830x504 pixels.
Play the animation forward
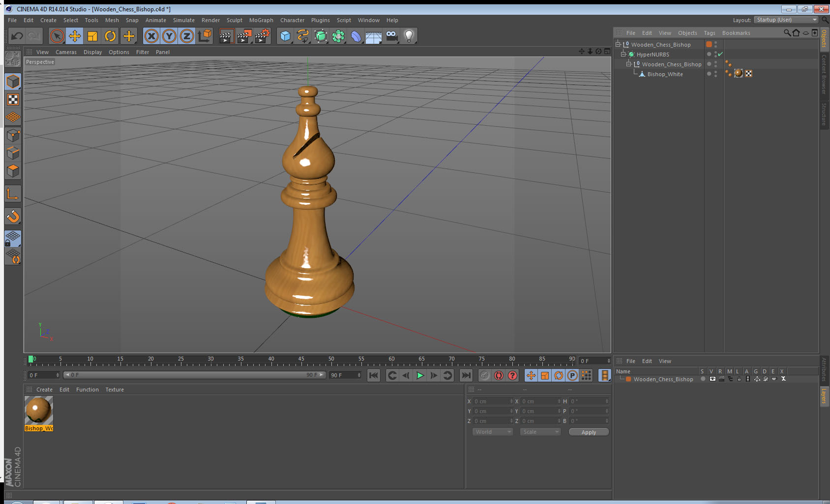click(420, 375)
